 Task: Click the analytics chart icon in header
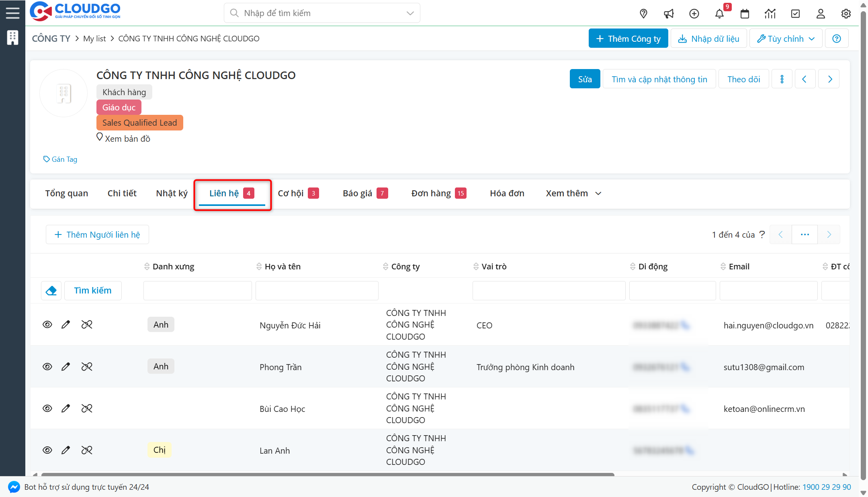(770, 14)
